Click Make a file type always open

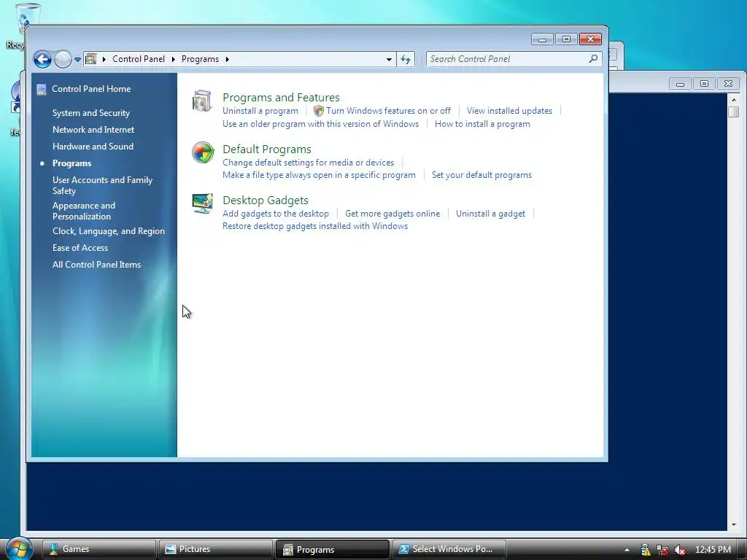(319, 175)
